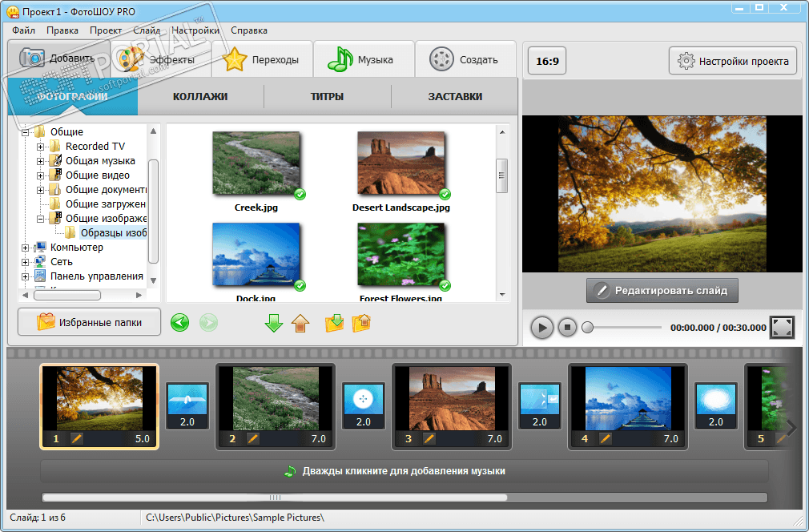
Task: Open the Настройки menu
Action: pyautogui.click(x=195, y=30)
